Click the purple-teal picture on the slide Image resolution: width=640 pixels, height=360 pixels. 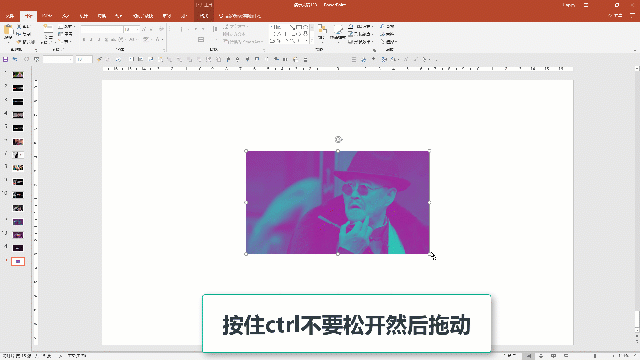point(338,202)
